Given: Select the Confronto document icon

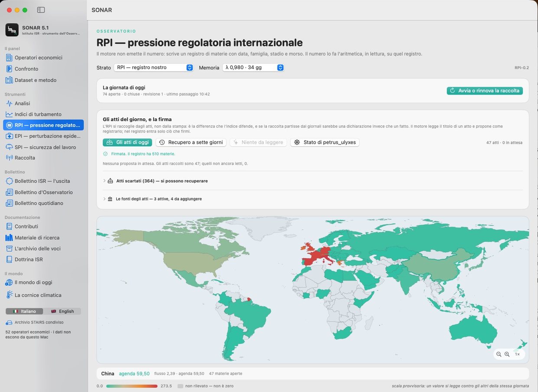Looking at the screenshot, I should (9, 69).
